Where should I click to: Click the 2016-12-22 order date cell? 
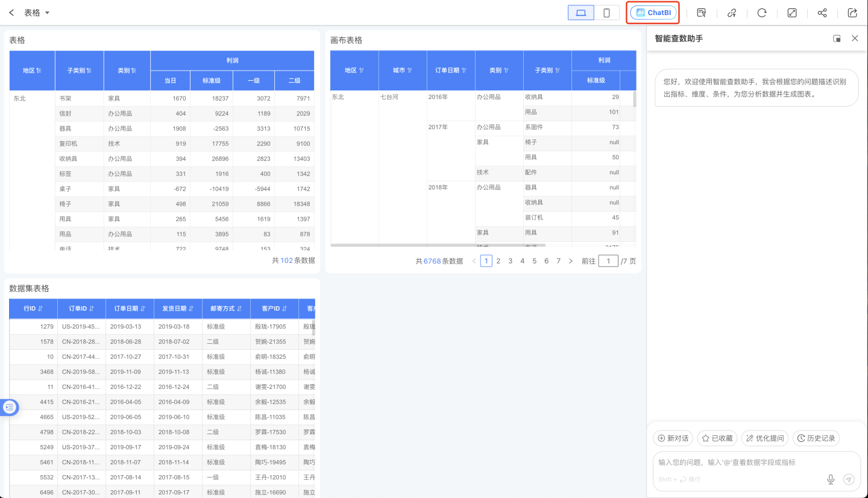tap(130, 387)
